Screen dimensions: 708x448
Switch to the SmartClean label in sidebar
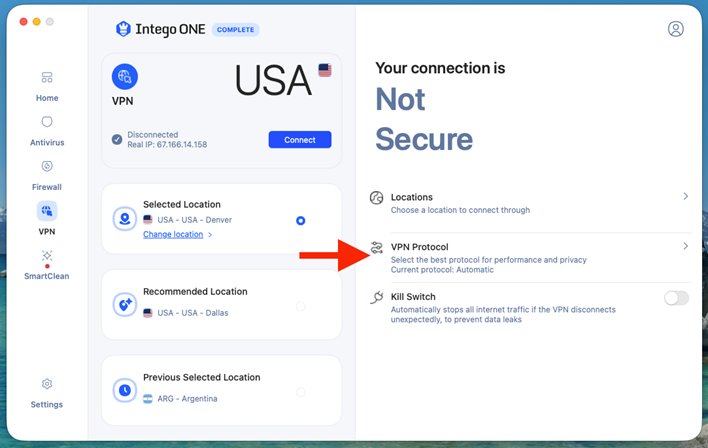[x=47, y=276]
